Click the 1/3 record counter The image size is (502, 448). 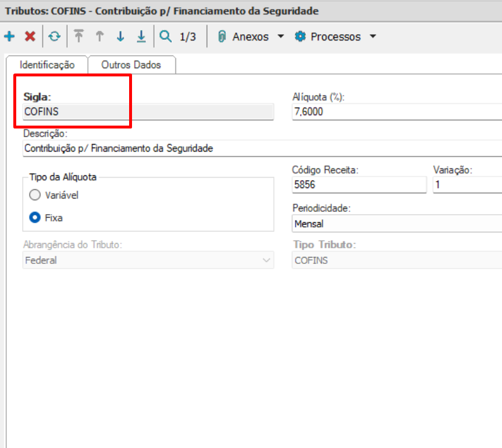coord(188,36)
